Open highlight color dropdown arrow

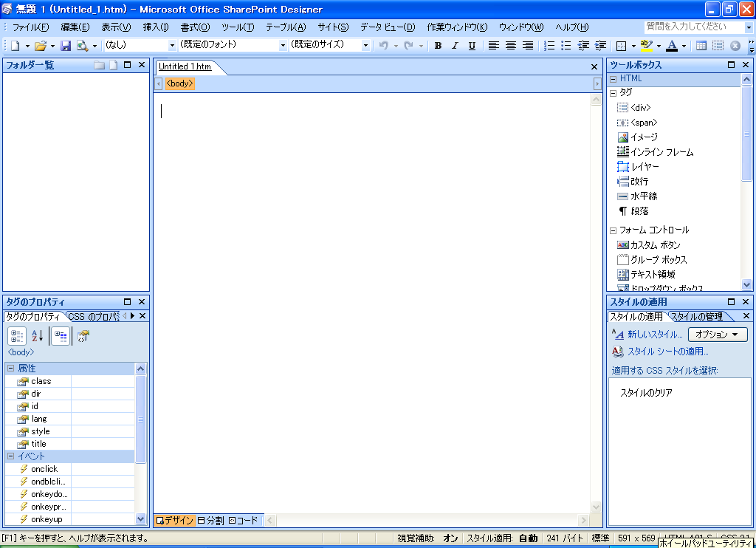point(659,47)
